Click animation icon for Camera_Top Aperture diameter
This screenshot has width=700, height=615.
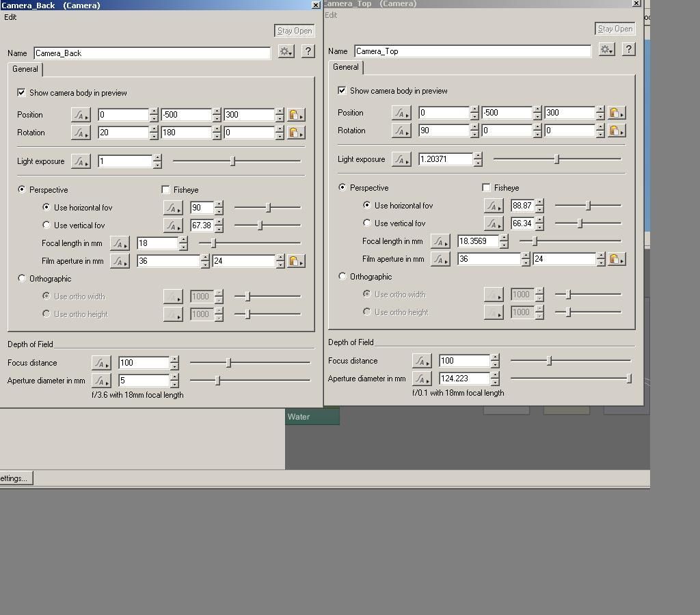click(422, 379)
